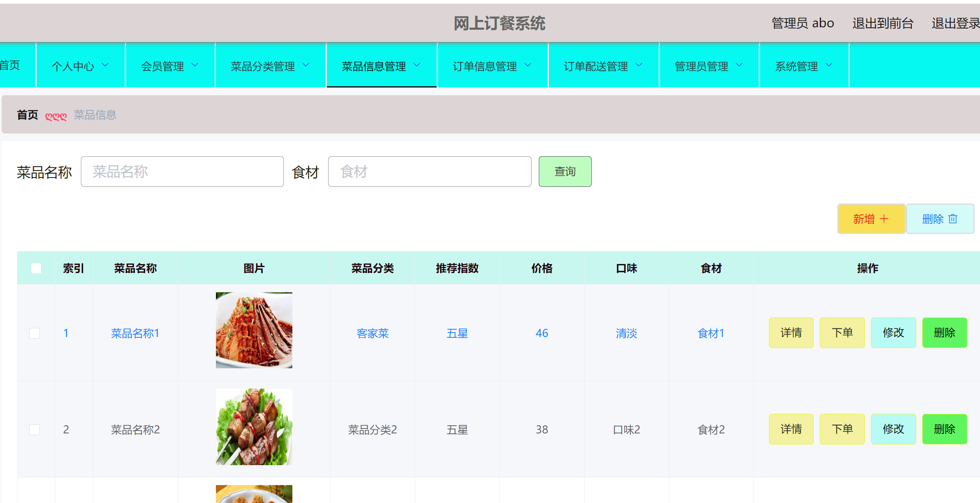Open the 订单配送管理 dropdown chevron
This screenshot has width=980, height=503.
(x=639, y=65)
